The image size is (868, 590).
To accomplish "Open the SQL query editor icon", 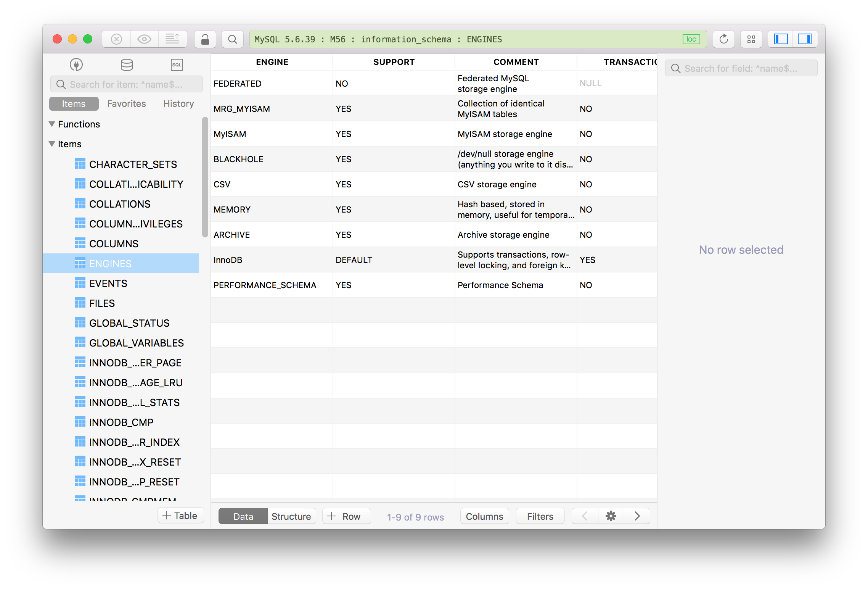I will pos(177,64).
